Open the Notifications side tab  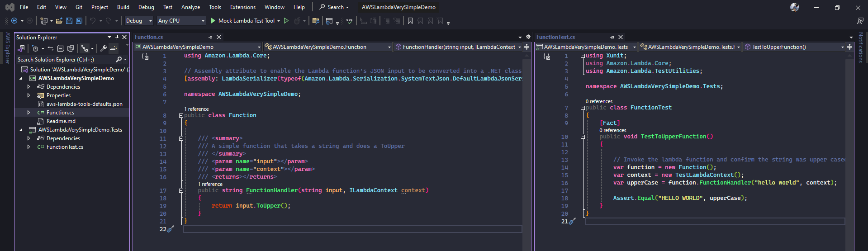(x=860, y=47)
